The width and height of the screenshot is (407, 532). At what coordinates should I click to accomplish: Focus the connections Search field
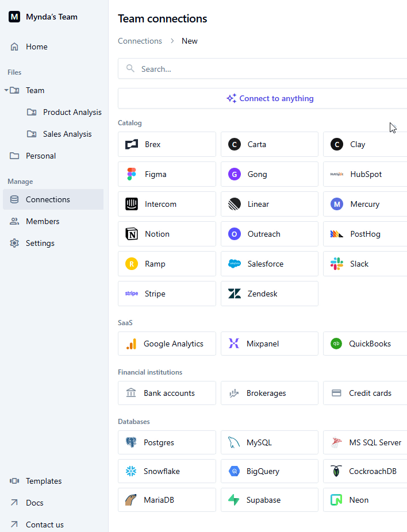(x=262, y=69)
